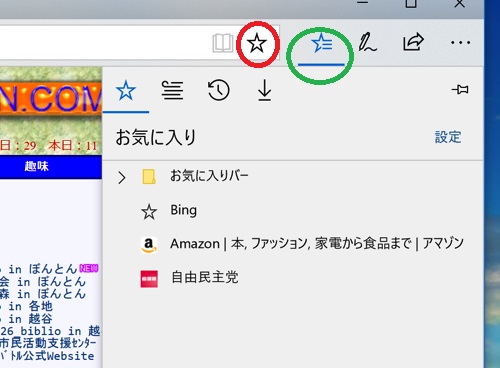Viewport: 500px width, 368px height.
Task: Open the 市民活動支援センター link
Action: (48, 343)
